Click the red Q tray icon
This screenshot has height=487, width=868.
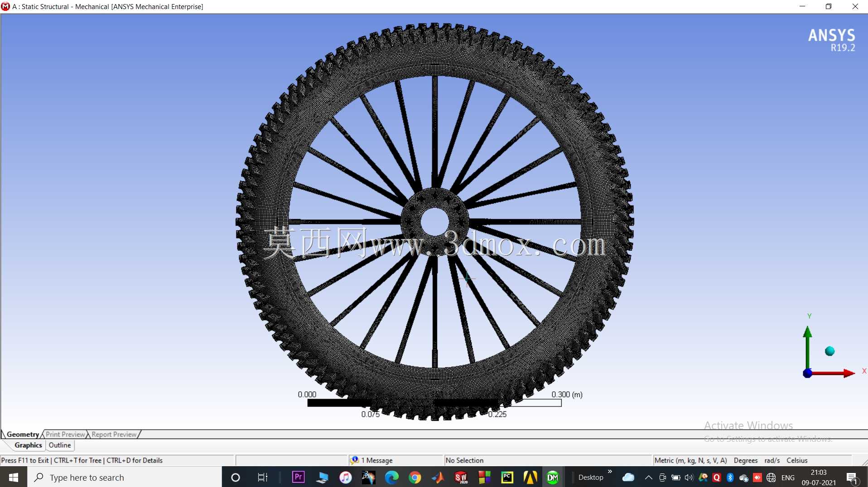pyautogui.click(x=716, y=477)
